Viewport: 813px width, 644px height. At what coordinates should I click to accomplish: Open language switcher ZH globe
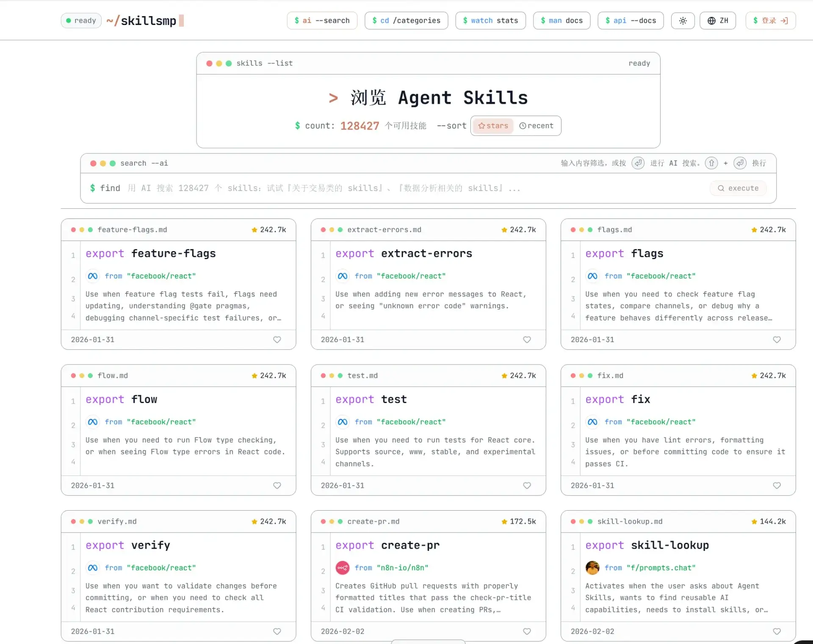pos(718,21)
